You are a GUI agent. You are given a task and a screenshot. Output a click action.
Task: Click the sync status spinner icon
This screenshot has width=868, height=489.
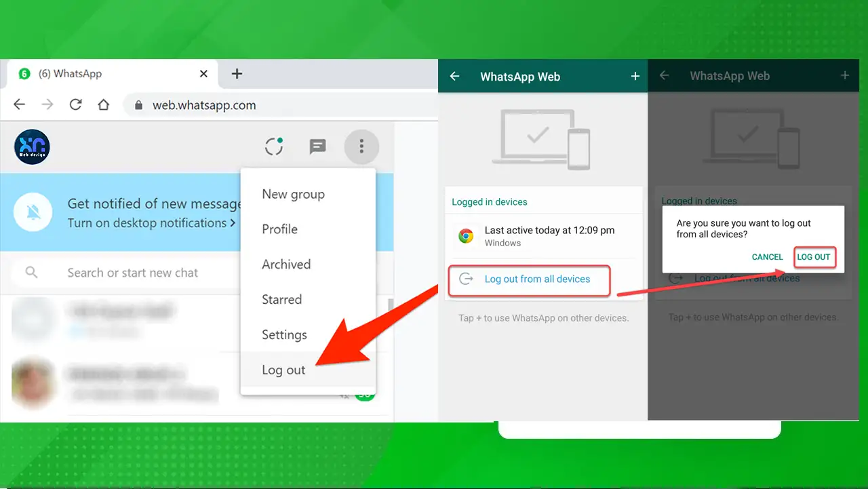pos(274,146)
